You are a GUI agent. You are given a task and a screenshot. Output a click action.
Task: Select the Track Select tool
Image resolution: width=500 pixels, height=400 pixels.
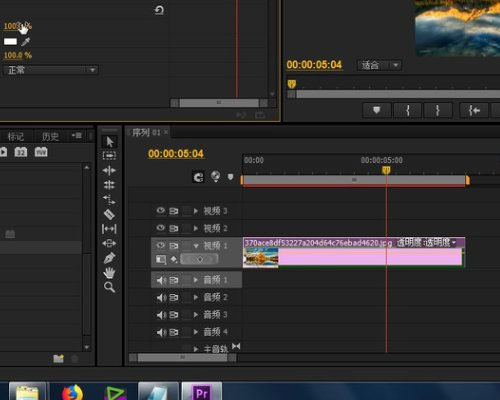pyautogui.click(x=109, y=155)
